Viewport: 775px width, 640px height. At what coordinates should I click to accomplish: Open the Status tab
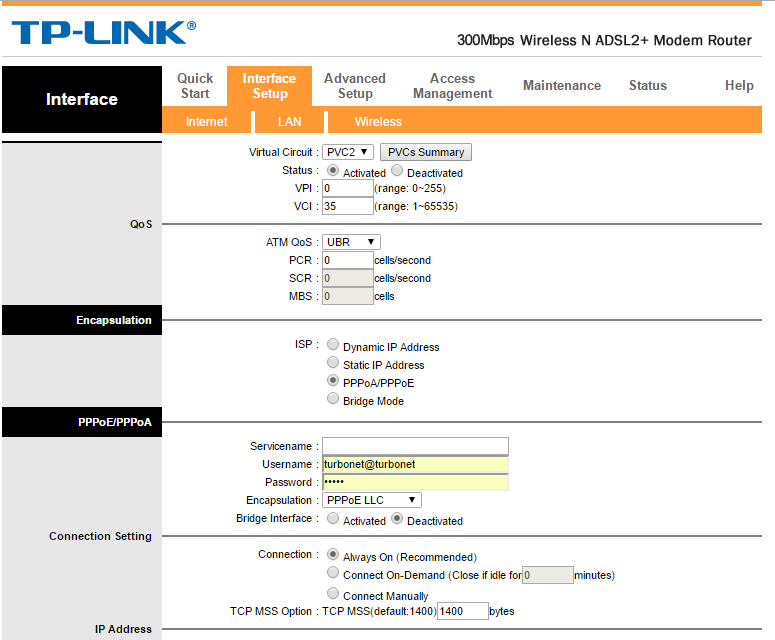click(x=647, y=85)
